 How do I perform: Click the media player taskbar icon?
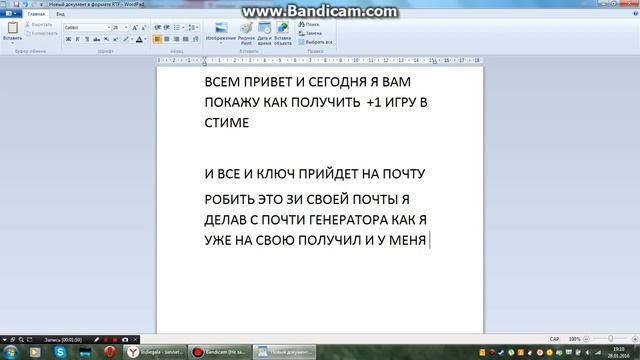pyautogui.click(x=35, y=352)
